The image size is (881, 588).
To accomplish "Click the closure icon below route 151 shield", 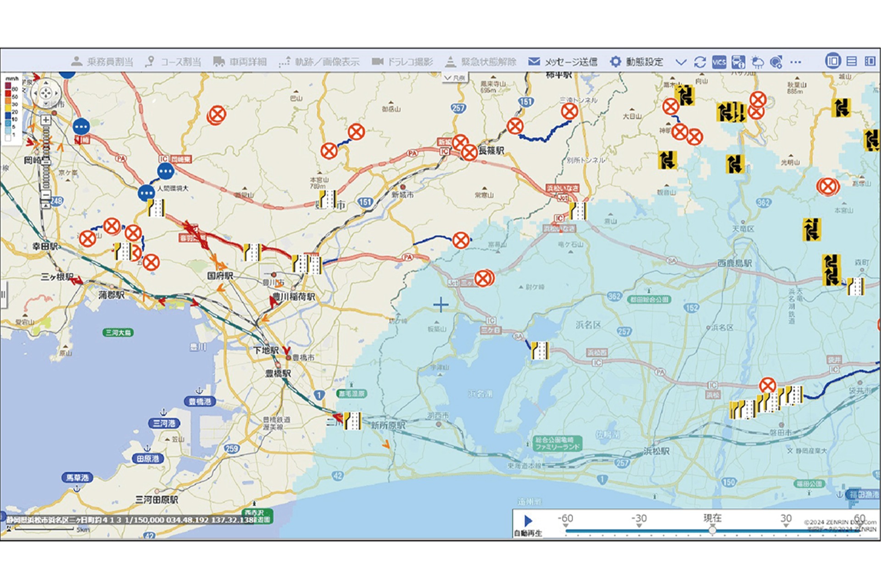I will coord(515,126).
